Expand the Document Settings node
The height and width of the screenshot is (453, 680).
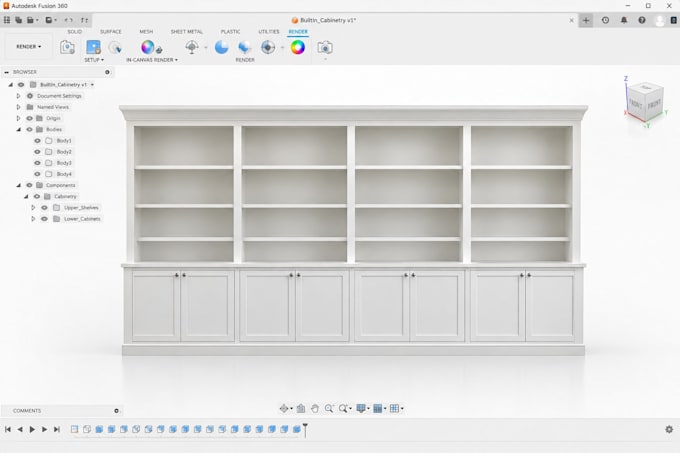tap(18, 96)
